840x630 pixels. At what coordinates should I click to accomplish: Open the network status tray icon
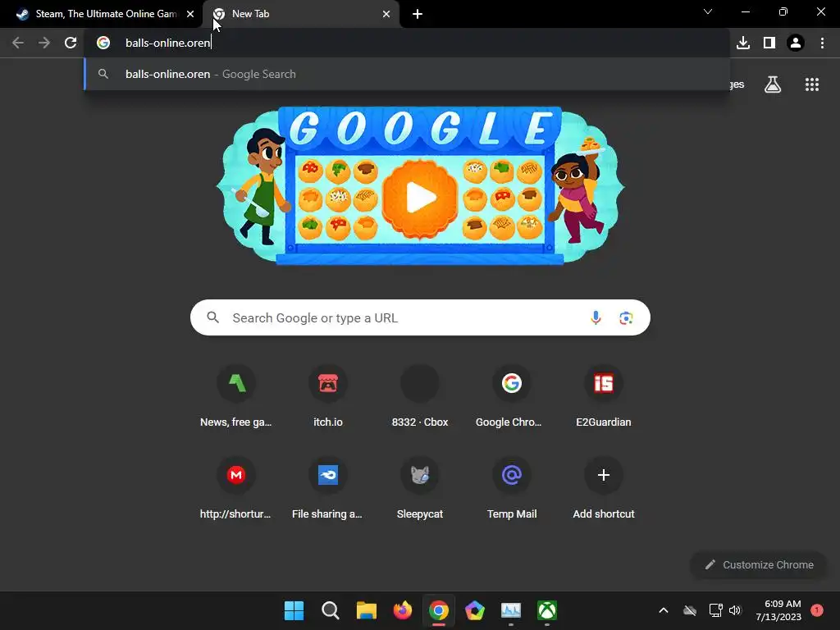coord(715,610)
